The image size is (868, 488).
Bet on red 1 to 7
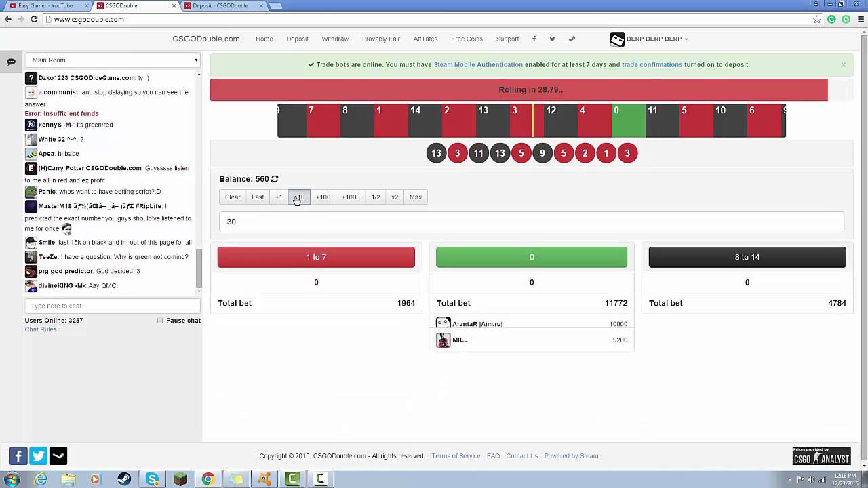pyautogui.click(x=316, y=257)
